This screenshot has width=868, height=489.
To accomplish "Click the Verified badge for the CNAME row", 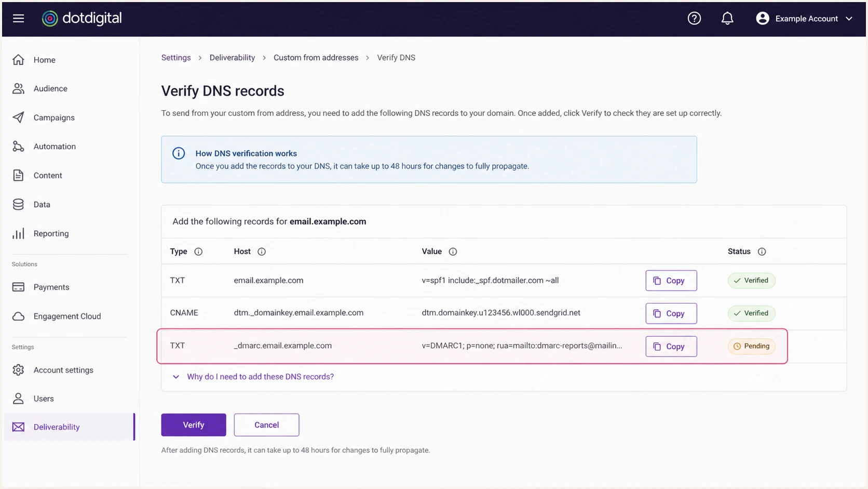I will 751,313.
